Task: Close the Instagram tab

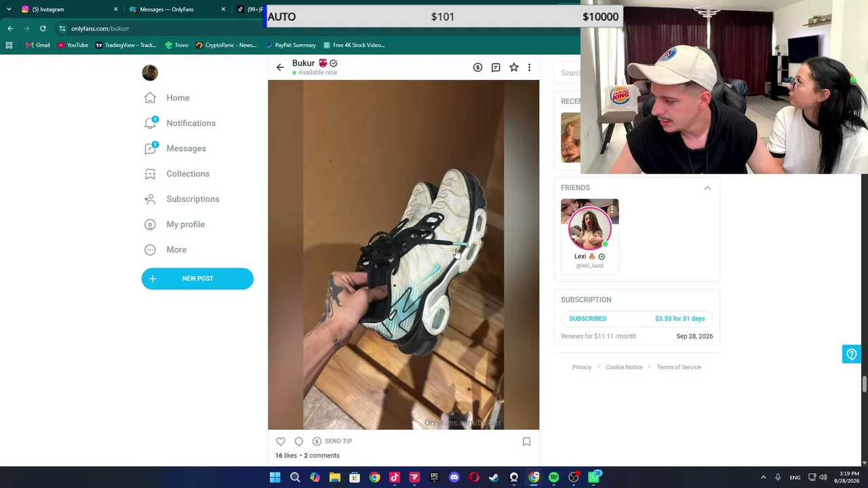Action: pos(115,9)
